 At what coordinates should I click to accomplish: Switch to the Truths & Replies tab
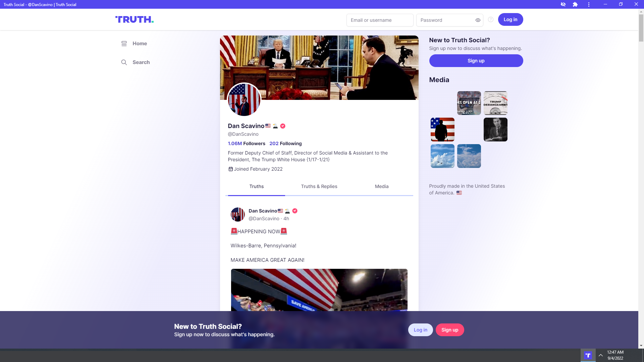coord(319,186)
